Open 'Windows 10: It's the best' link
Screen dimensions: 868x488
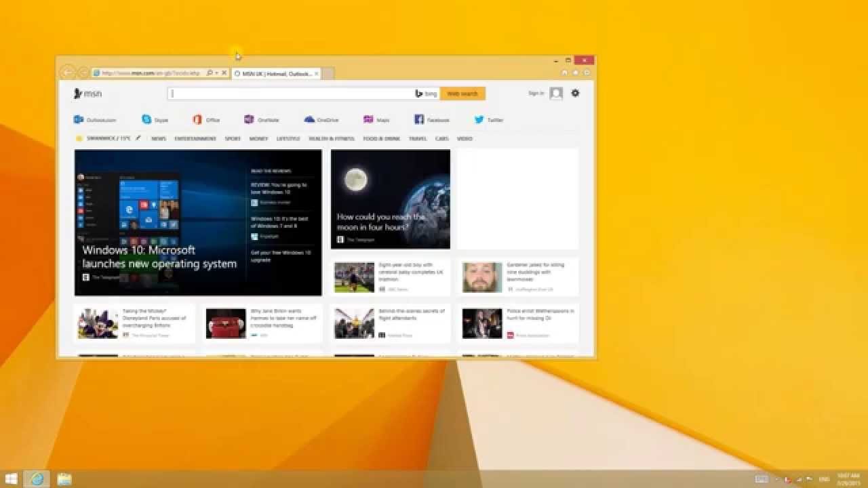[x=279, y=222]
